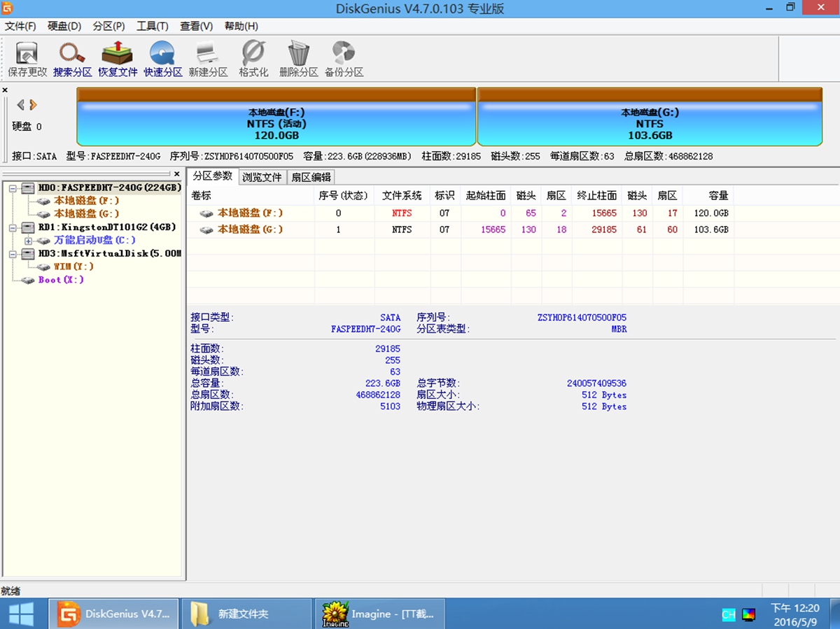Select the 恢复文件 file recovery tool
The height and width of the screenshot is (629, 840).
tap(117, 57)
